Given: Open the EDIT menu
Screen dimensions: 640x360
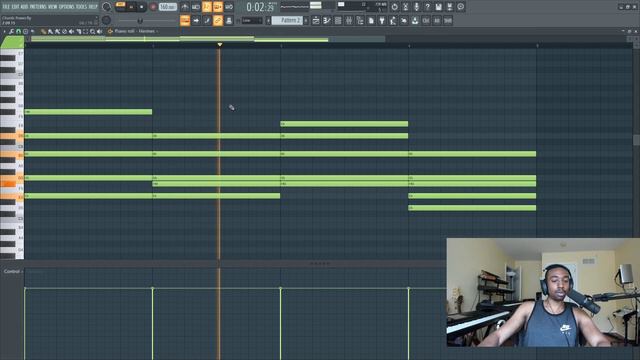Looking at the screenshot, I should (16, 7).
